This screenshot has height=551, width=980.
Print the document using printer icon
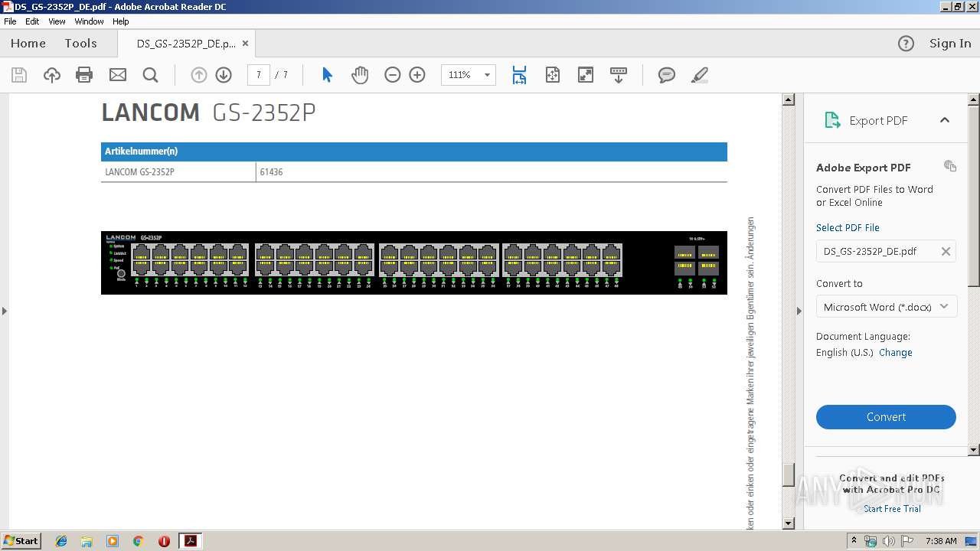84,75
